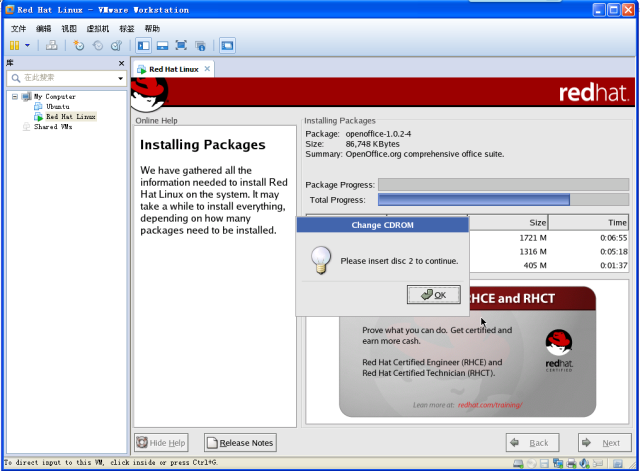This screenshot has height=471, width=640.
Task: Open the power options dropdown arrow
Action: [x=27, y=45]
